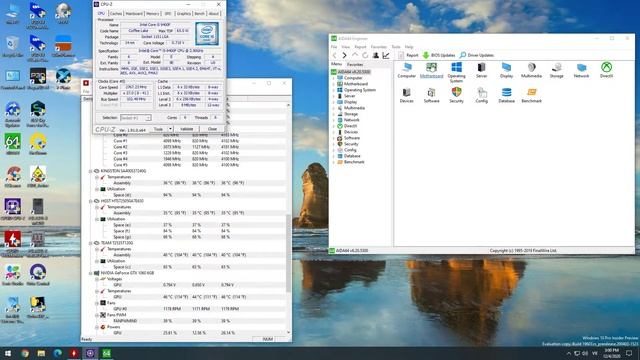Switch to the Bench tab in CPU-Z

click(199, 13)
